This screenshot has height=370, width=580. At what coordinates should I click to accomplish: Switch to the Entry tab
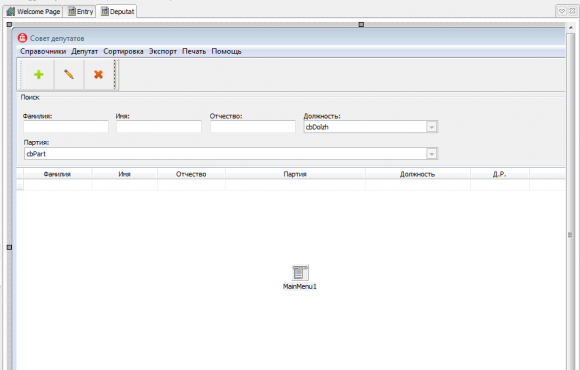[x=80, y=11]
